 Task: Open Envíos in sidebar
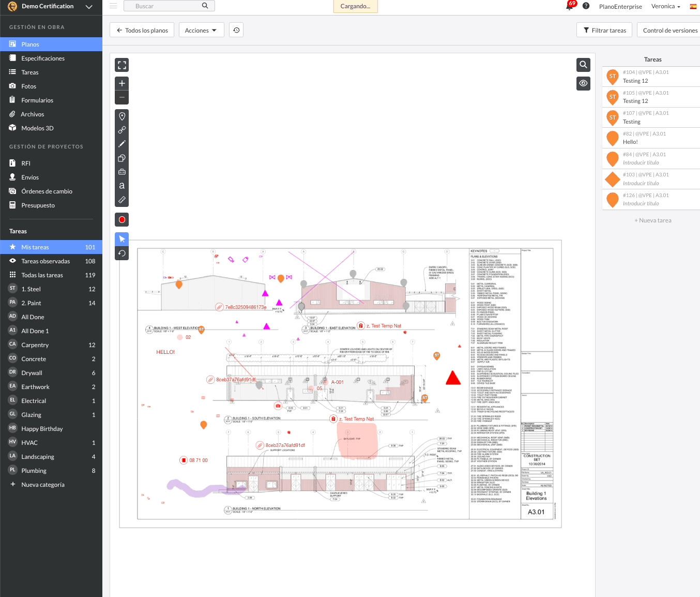pyautogui.click(x=51, y=177)
